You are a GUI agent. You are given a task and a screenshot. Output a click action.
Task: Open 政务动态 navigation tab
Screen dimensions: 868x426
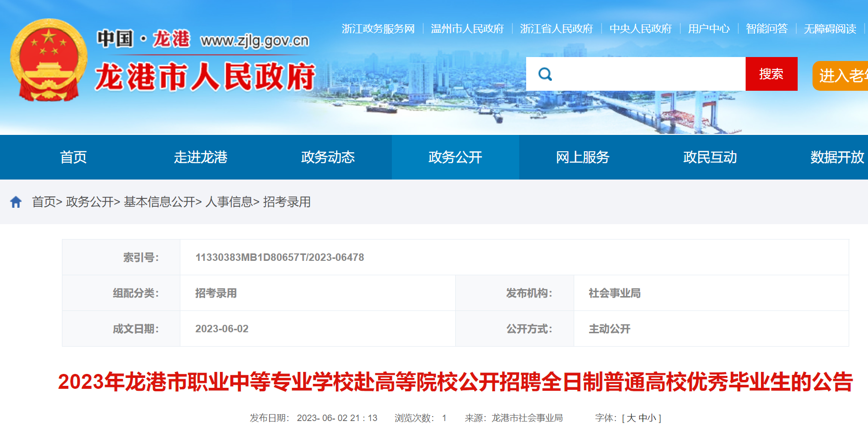pyautogui.click(x=328, y=157)
